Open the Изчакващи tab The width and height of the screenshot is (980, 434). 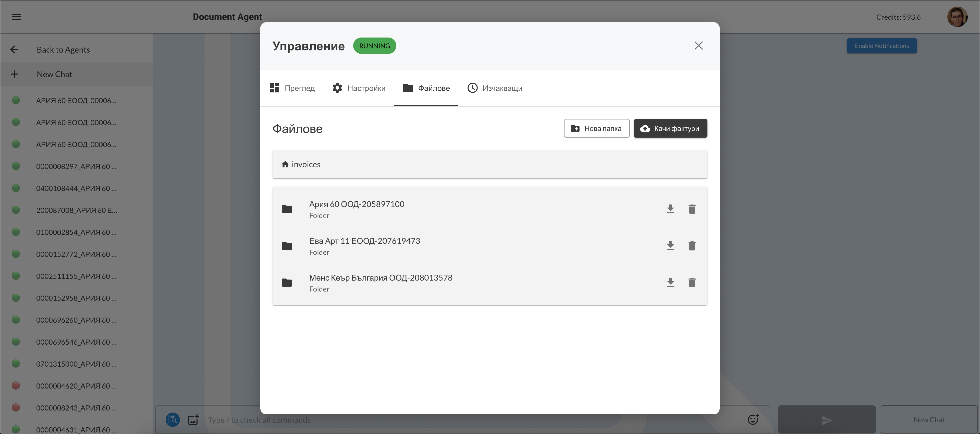[x=495, y=88]
